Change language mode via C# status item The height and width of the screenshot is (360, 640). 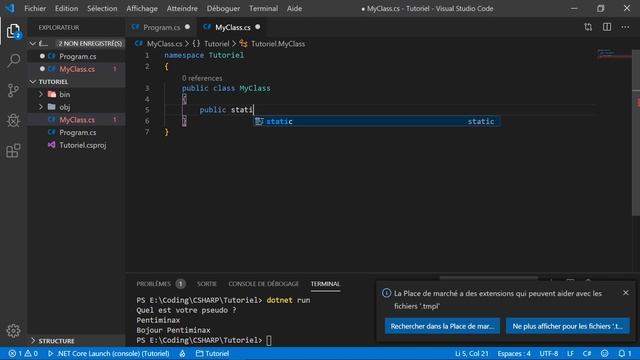pos(587,353)
